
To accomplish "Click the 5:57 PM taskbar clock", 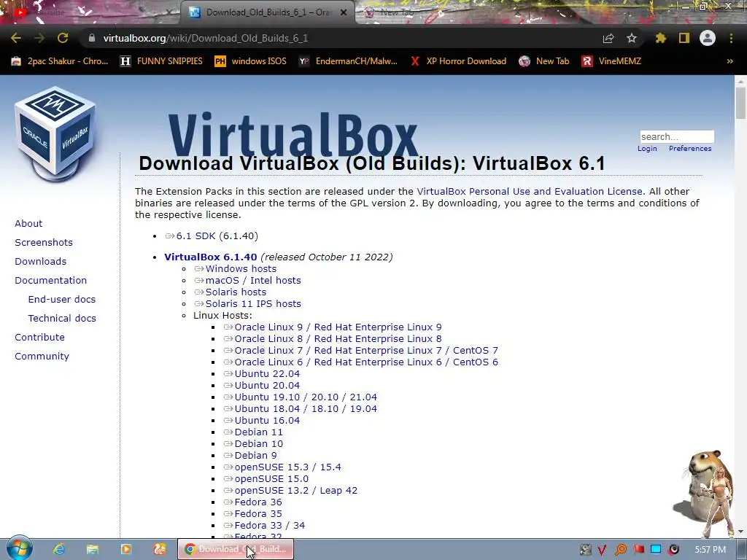I will pyautogui.click(x=710, y=550).
